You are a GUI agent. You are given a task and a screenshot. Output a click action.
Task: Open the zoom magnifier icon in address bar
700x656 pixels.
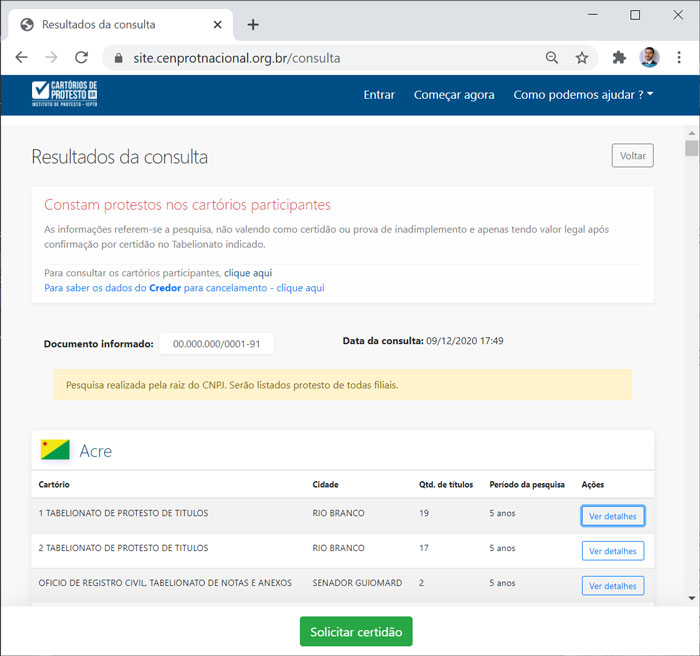[552, 58]
